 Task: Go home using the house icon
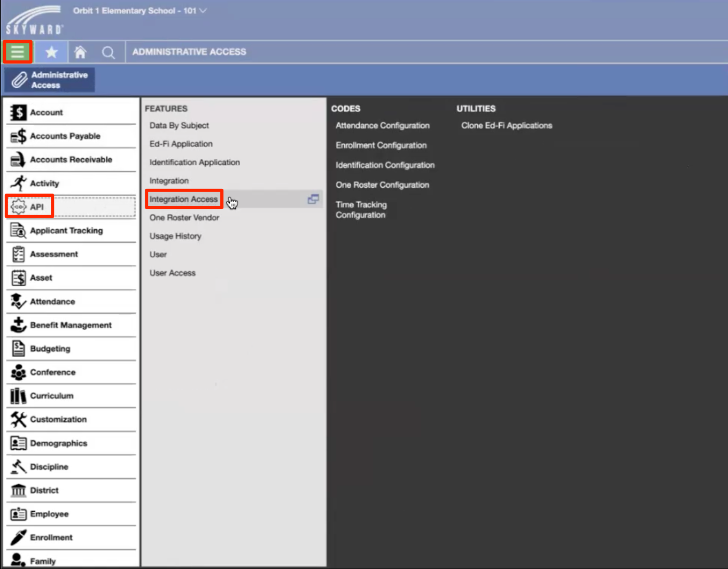[x=79, y=52]
